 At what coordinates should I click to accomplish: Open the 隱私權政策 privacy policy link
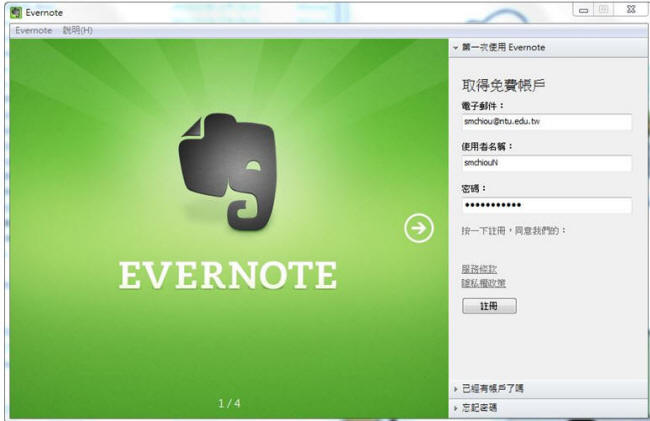pyautogui.click(x=484, y=283)
